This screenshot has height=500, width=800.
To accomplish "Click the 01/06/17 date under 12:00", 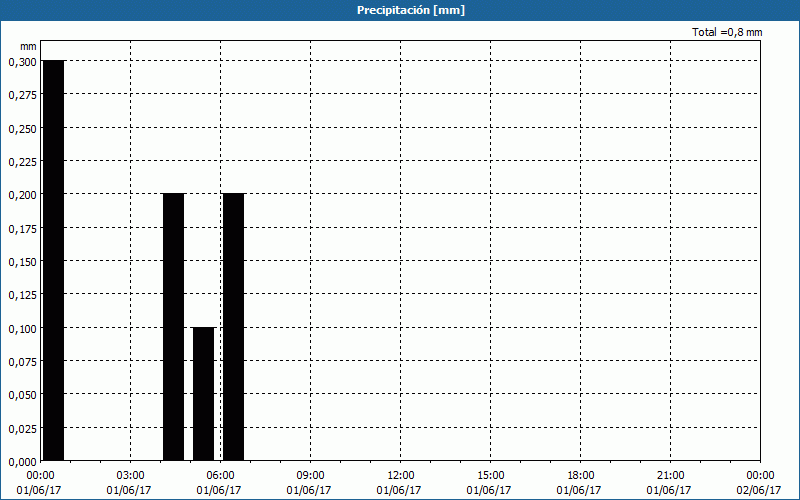I will click(399, 490).
